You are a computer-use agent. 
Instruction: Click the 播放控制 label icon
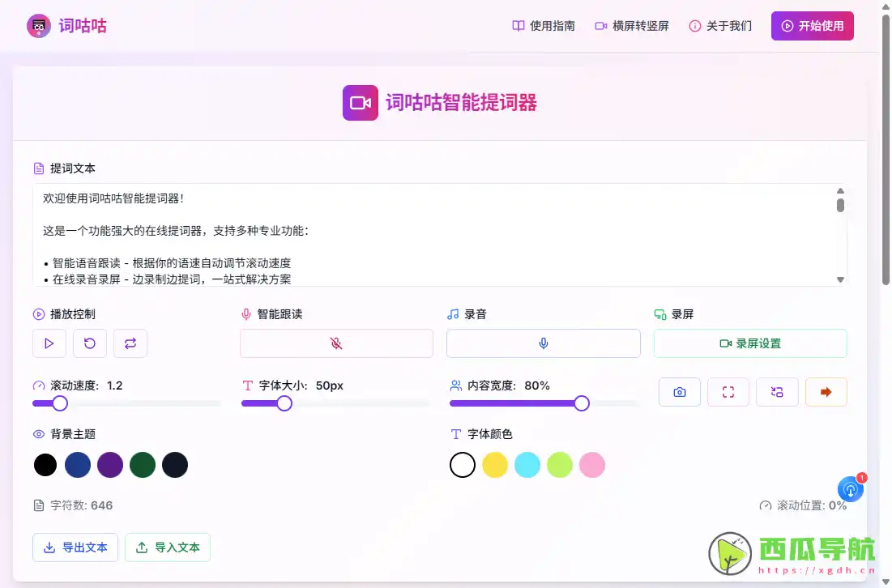(x=39, y=314)
